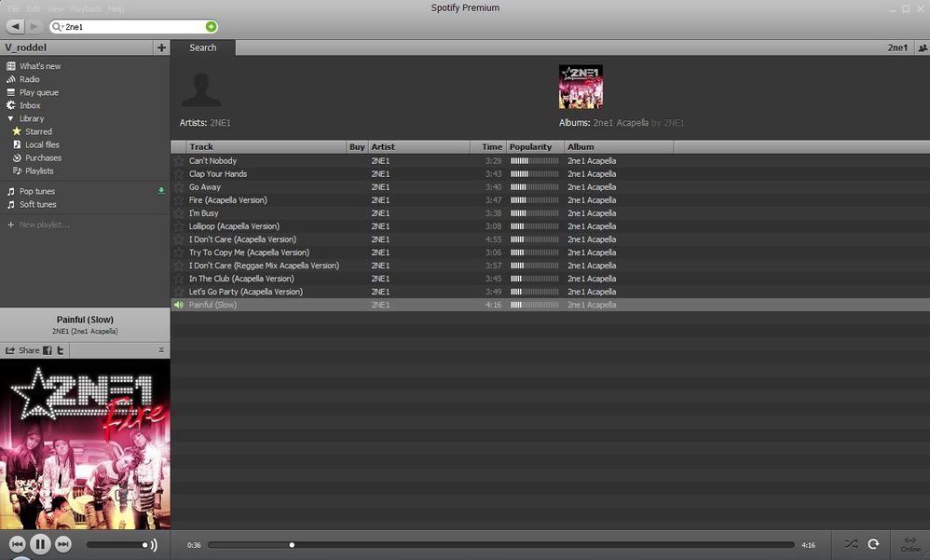Click the large 2NE1 Fire cover art
Screen dimensions: 930x560
[85, 444]
